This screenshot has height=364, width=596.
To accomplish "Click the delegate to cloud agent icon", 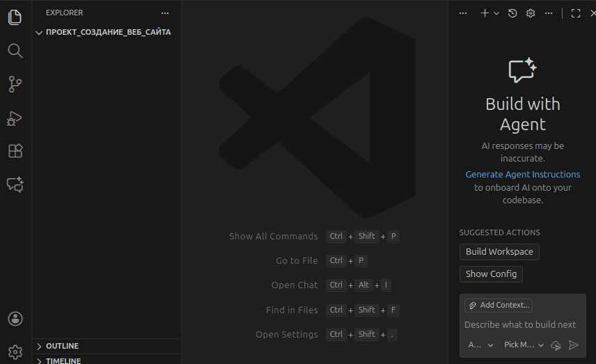I will point(556,345).
